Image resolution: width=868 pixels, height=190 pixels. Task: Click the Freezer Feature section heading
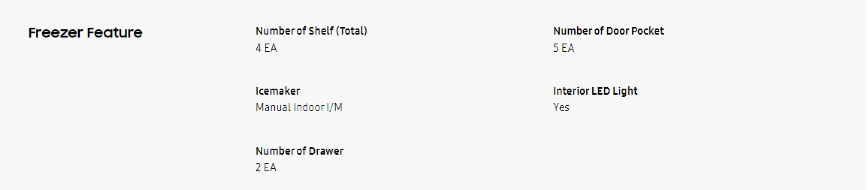pos(85,33)
